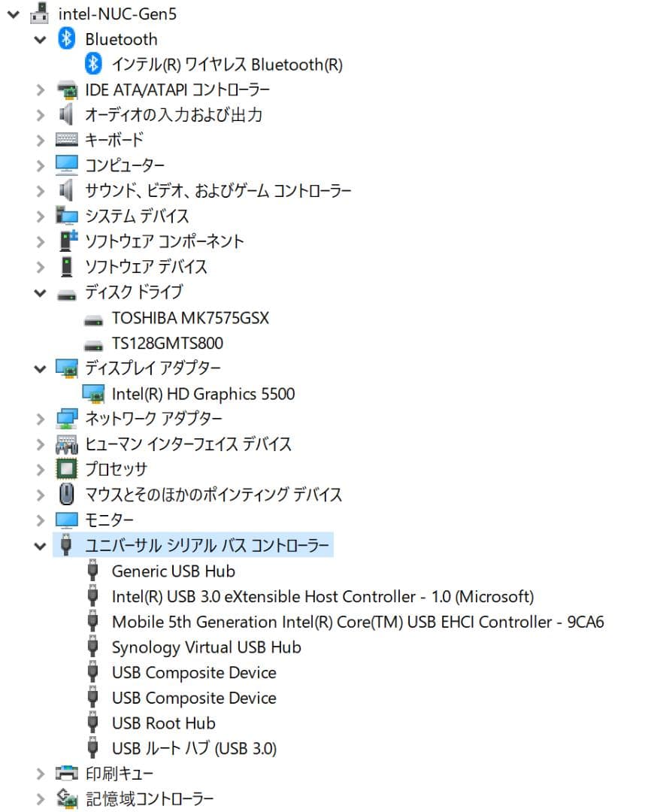This screenshot has height=812, width=648.
Task: Click the network adapter icon for ネットワーク アダプター
Action: 67,419
